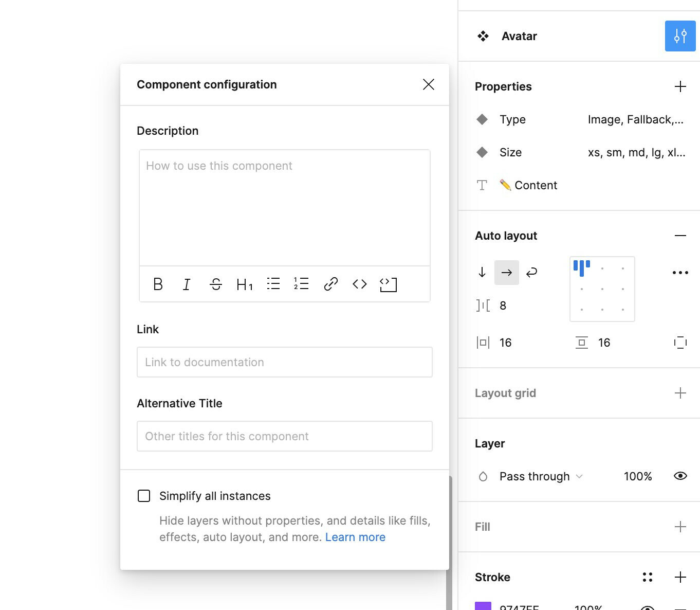Click the blend mode drop icon
The width and height of the screenshot is (700, 610).
[483, 476]
